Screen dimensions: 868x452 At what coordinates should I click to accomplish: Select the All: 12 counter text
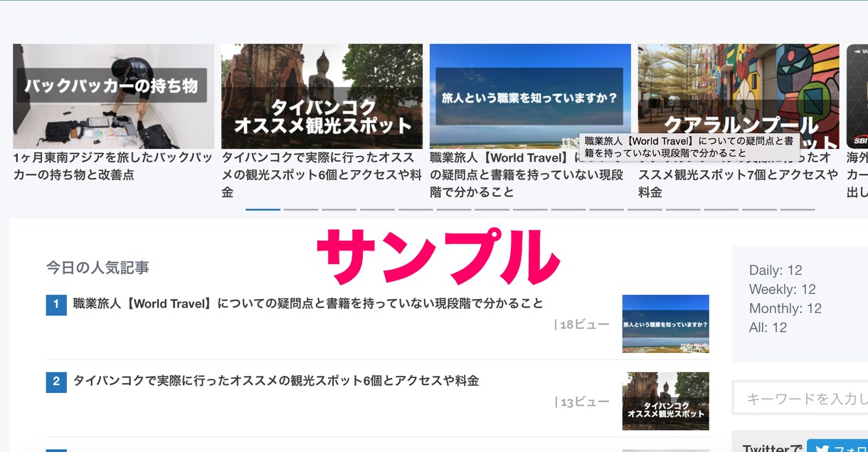click(x=768, y=328)
